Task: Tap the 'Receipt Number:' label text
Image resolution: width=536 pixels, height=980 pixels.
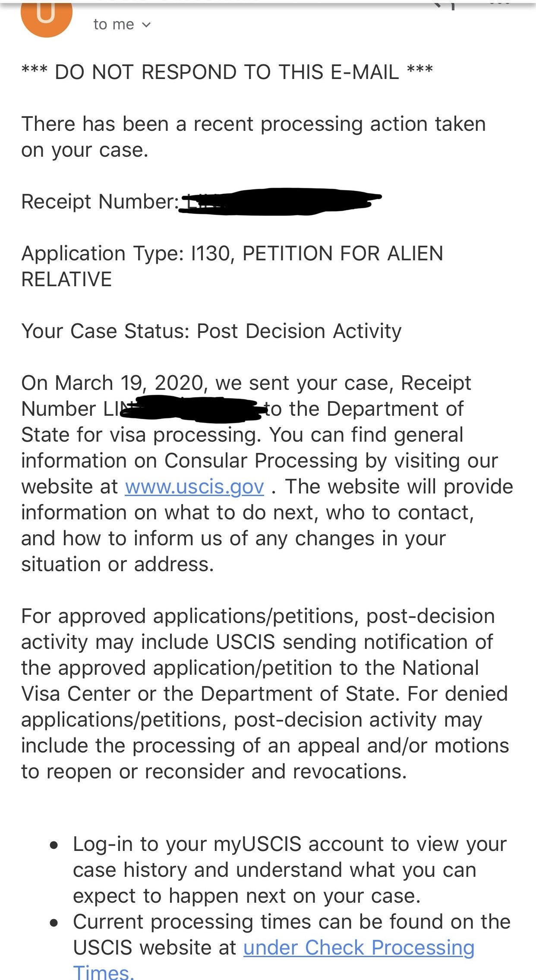Action: click(x=100, y=202)
